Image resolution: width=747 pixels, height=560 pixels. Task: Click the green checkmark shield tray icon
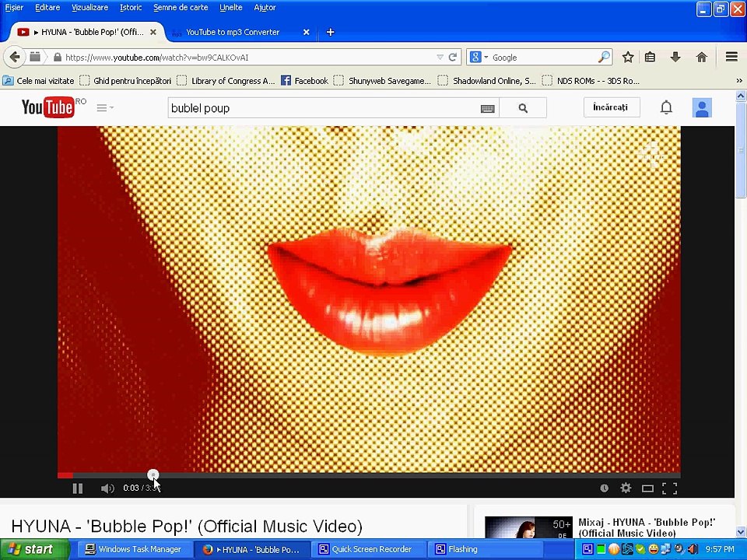[640, 549]
